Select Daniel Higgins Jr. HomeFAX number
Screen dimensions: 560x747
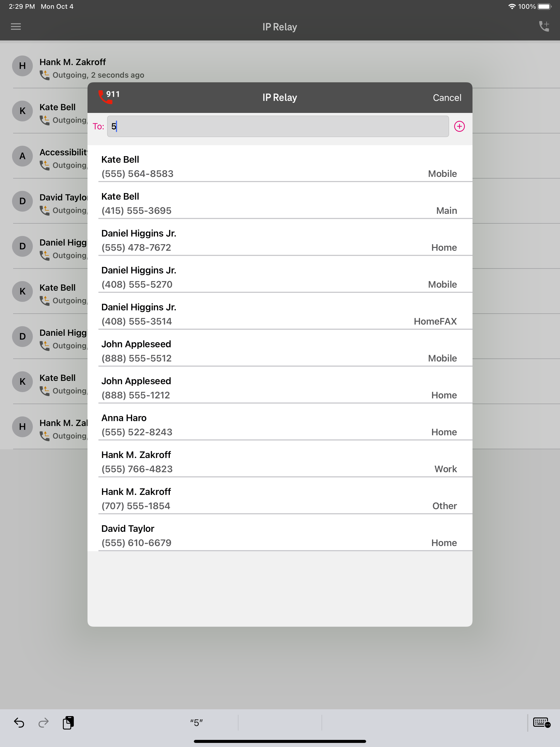pyautogui.click(x=279, y=314)
